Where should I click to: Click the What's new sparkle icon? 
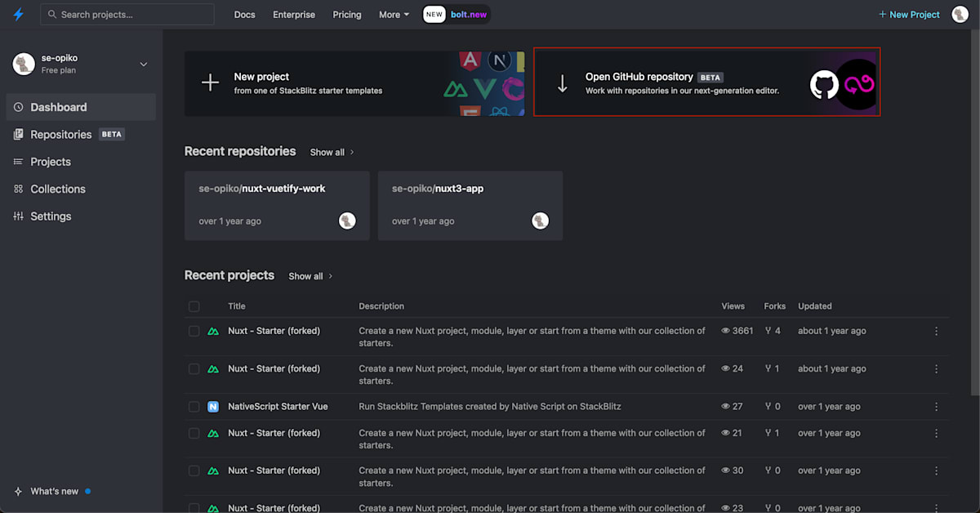coord(18,492)
